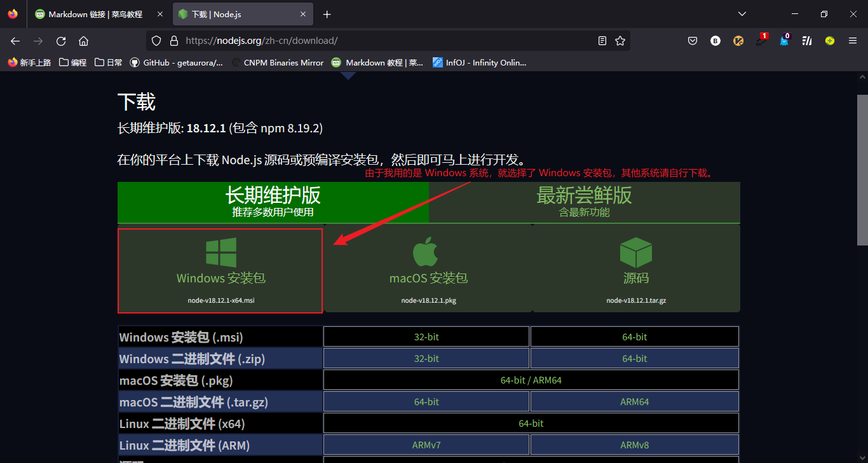This screenshot has height=463, width=868.
Task: Close the Markdown 链接 tab
Action: [x=159, y=14]
